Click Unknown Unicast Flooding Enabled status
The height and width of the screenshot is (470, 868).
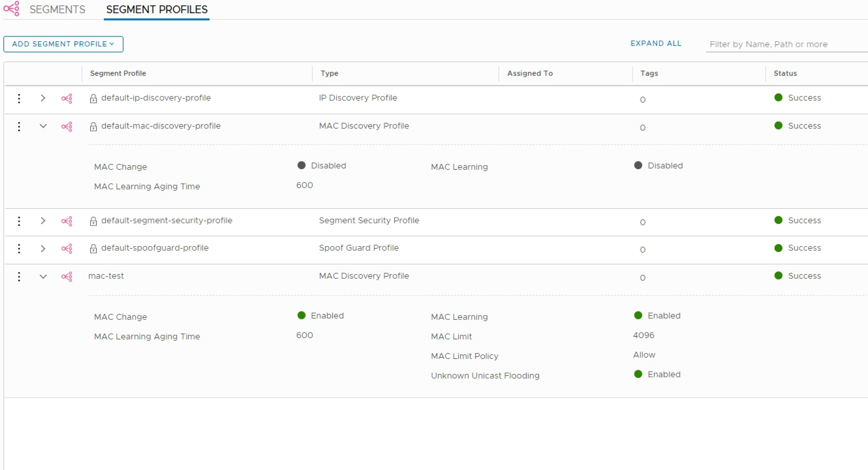[x=657, y=375]
